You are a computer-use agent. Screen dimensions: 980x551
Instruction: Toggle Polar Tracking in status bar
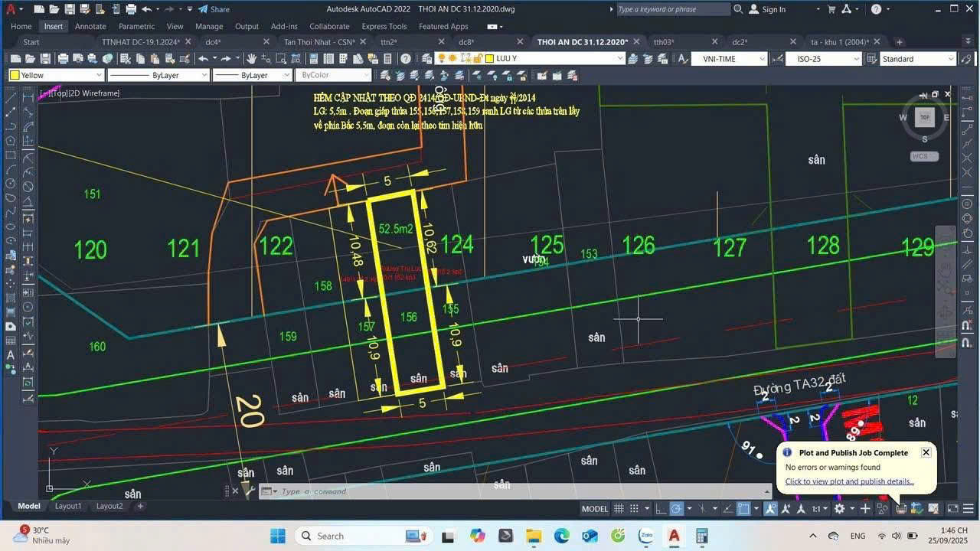pyautogui.click(x=677, y=509)
